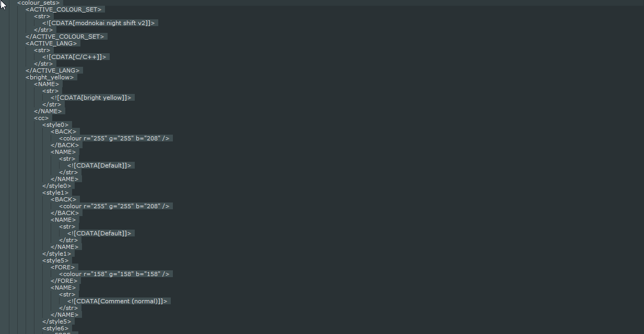Click the closing </style0> tag
Image resolution: width=644 pixels, height=334 pixels.
56,186
